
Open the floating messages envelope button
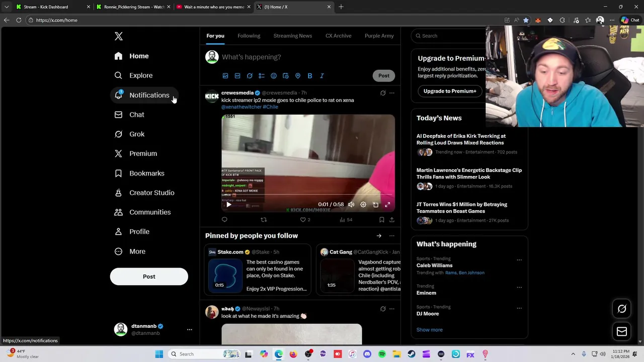click(x=622, y=331)
